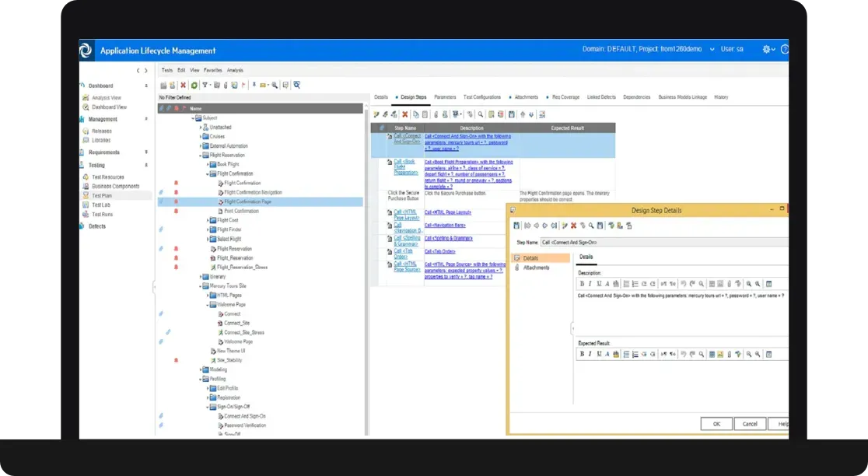Select the Flight Confirmation Navigation test
Image resolution: width=868 pixels, height=476 pixels.
253,193
